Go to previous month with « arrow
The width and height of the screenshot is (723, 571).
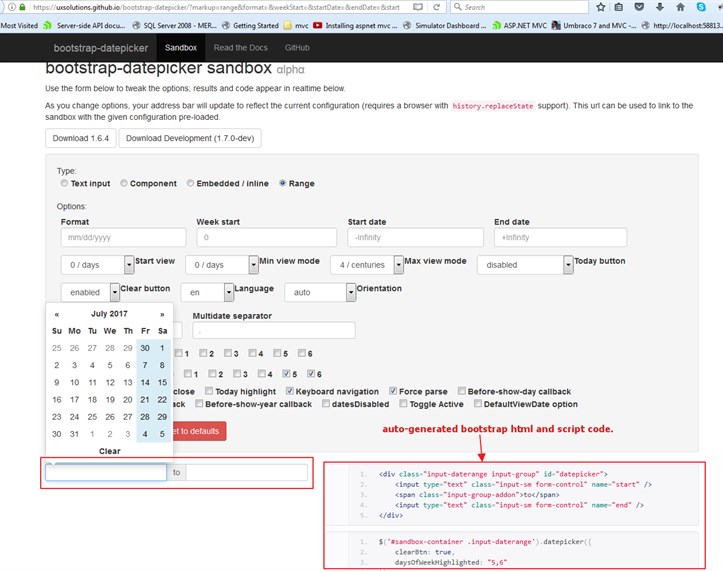[x=57, y=314]
